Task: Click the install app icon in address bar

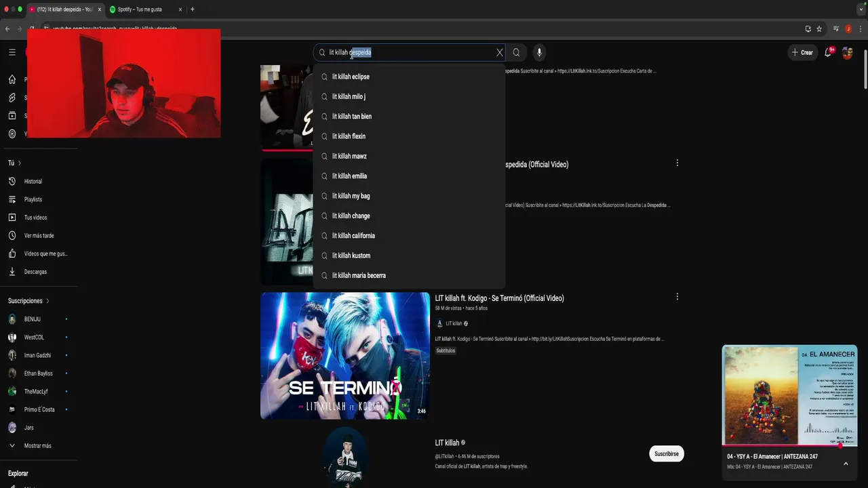Action: point(808,29)
